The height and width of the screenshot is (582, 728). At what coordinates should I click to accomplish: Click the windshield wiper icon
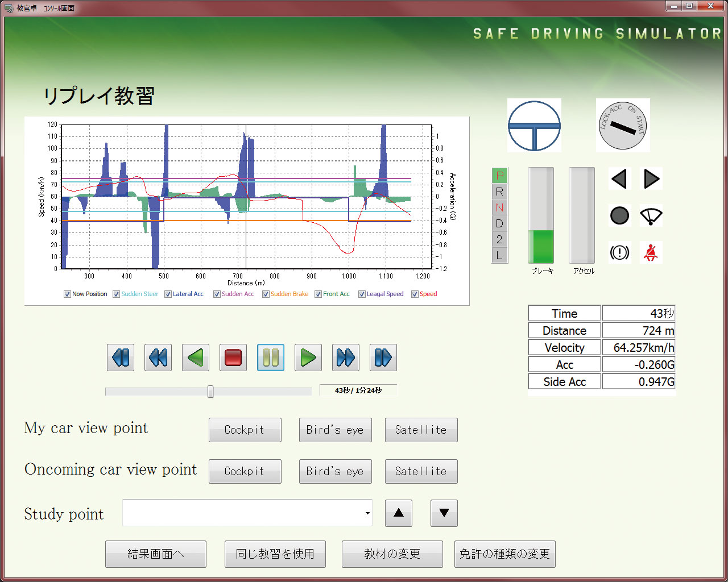click(x=651, y=216)
